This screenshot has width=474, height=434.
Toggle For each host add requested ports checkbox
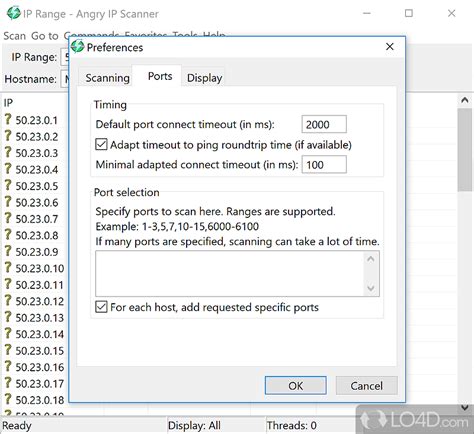point(101,307)
